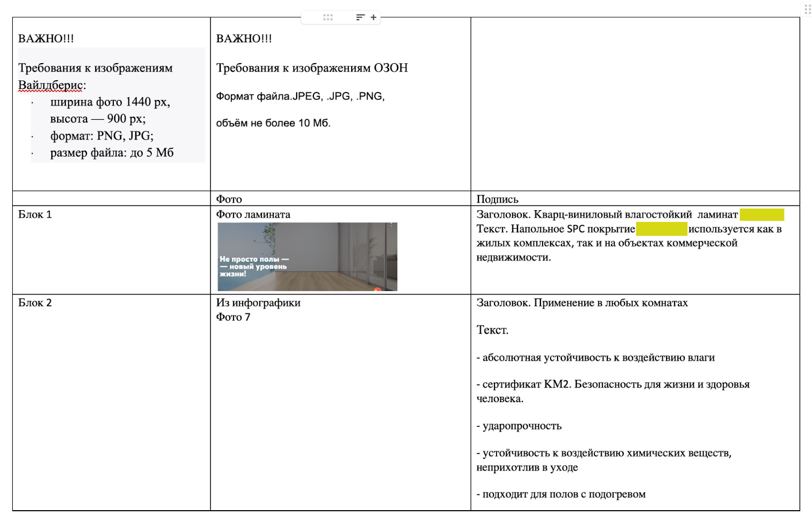Screen dimensions: 812x523
Task: Click the 'Фото' column header cell
Action: point(229,199)
